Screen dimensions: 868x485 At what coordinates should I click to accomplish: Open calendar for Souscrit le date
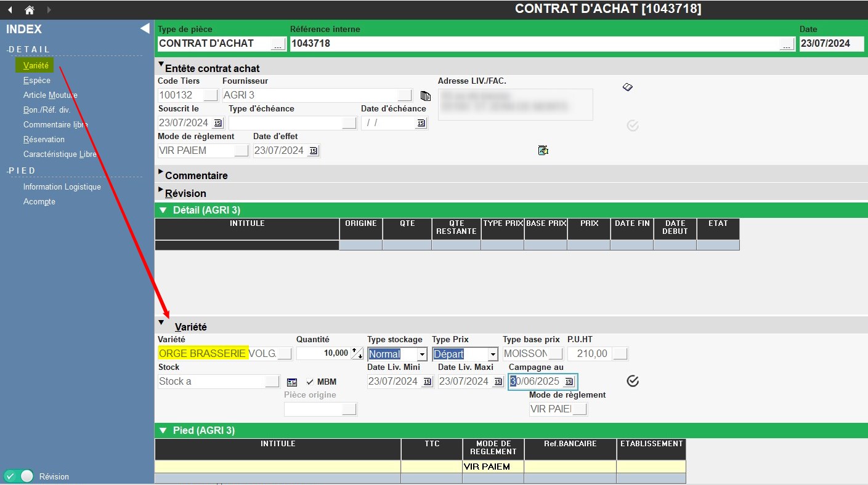(x=217, y=123)
